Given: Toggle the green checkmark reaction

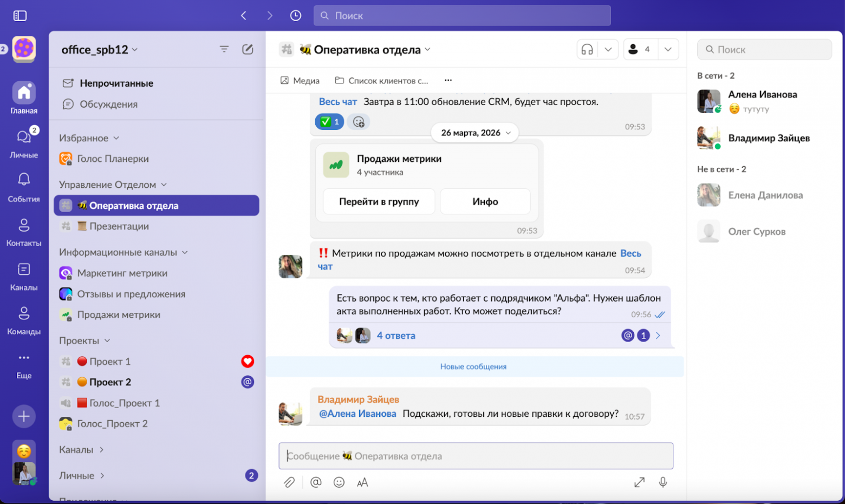Looking at the screenshot, I should point(329,122).
